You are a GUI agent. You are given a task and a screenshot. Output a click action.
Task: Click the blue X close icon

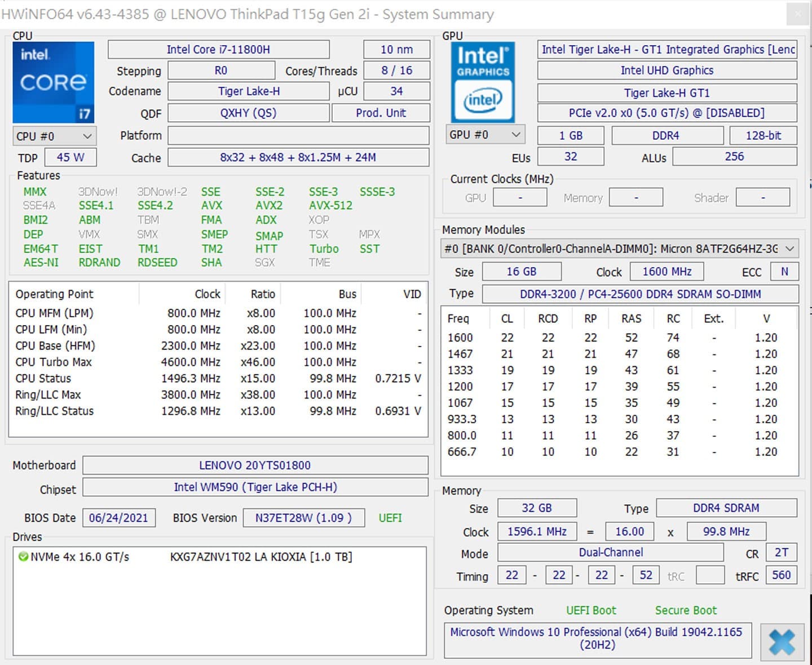click(782, 642)
